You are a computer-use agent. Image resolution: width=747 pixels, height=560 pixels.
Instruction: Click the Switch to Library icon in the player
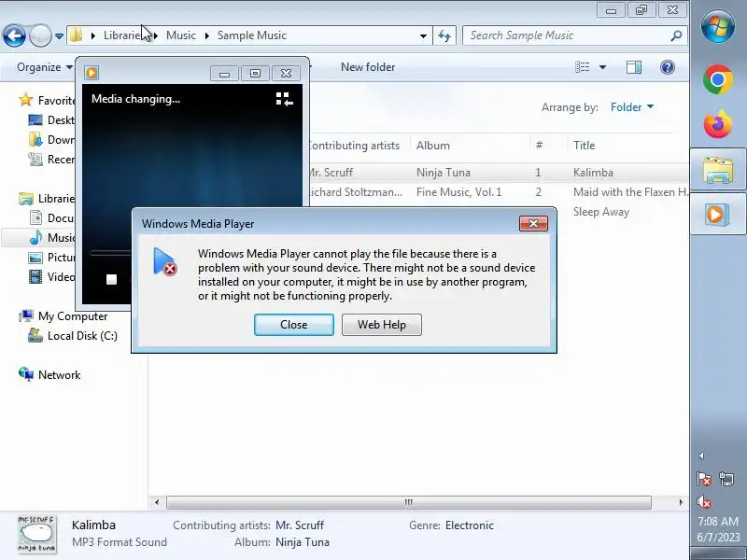click(285, 99)
